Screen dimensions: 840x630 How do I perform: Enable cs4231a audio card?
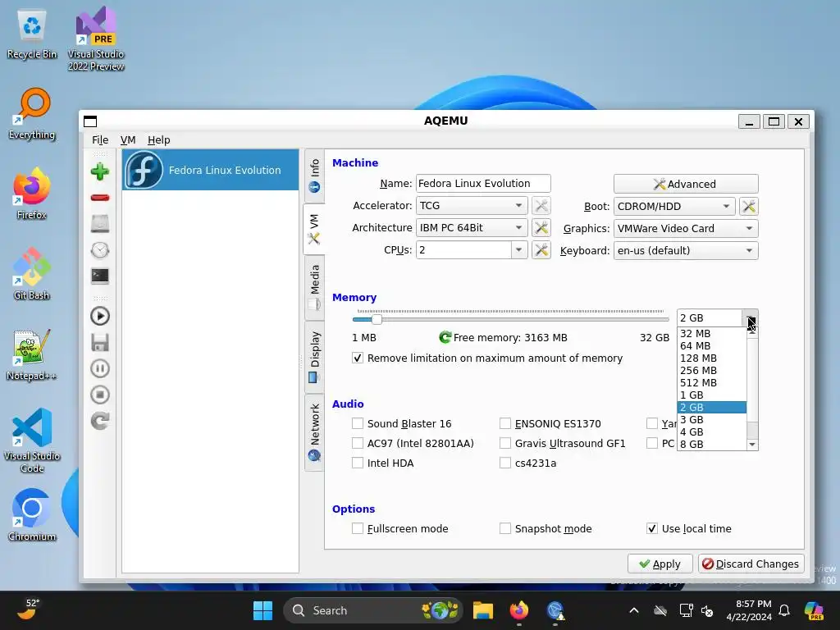click(504, 463)
